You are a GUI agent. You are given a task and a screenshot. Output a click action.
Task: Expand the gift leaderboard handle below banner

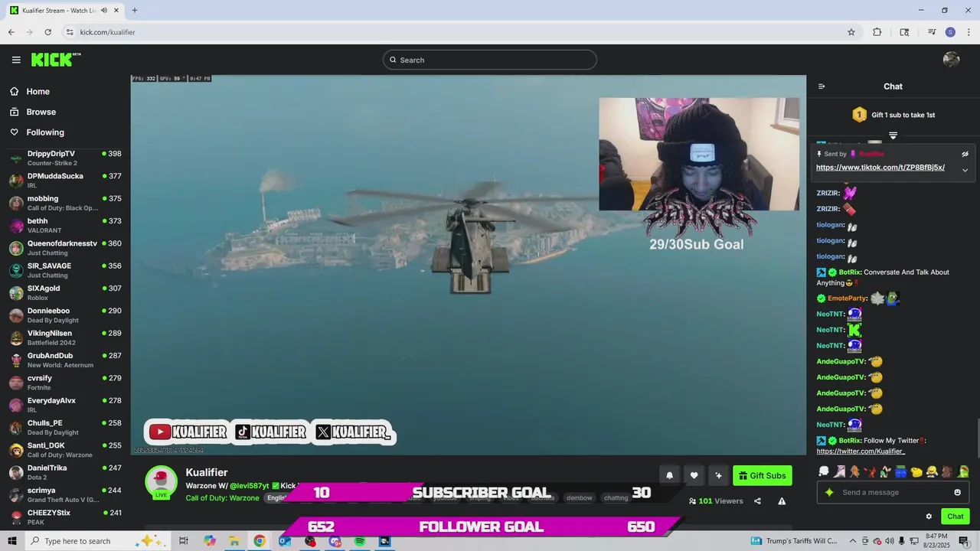pos(893,135)
